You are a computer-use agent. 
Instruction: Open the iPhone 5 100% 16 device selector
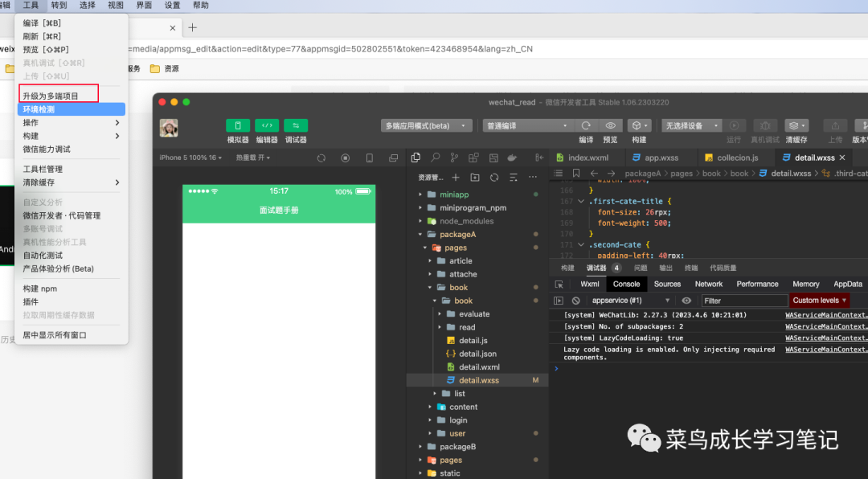coord(190,158)
